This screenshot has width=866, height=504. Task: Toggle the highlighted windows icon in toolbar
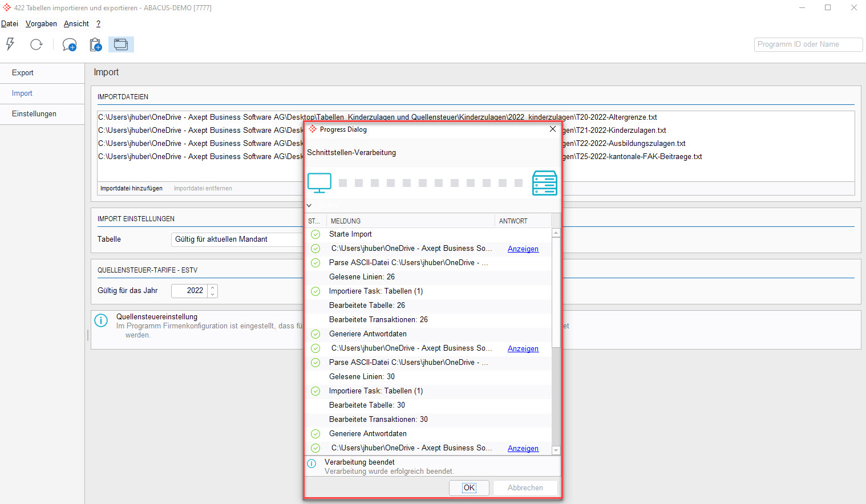[121, 44]
